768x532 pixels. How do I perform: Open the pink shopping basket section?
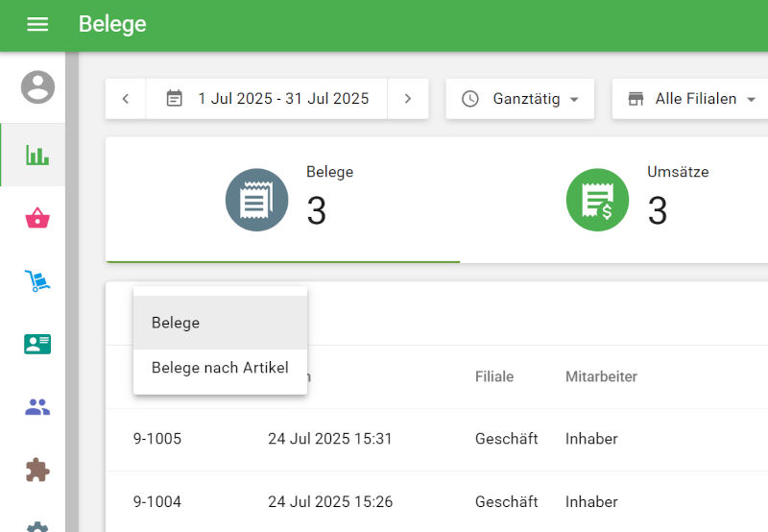pos(37,219)
